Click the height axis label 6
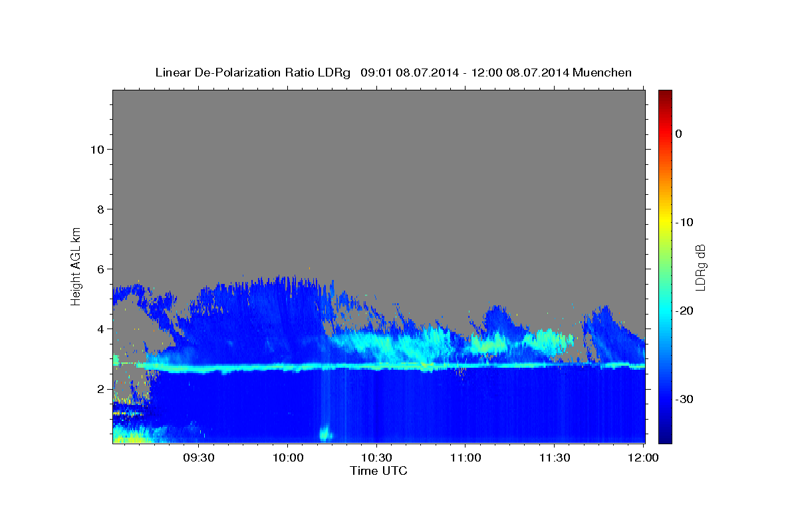Viewport: 798px width, 532px height. (100, 269)
